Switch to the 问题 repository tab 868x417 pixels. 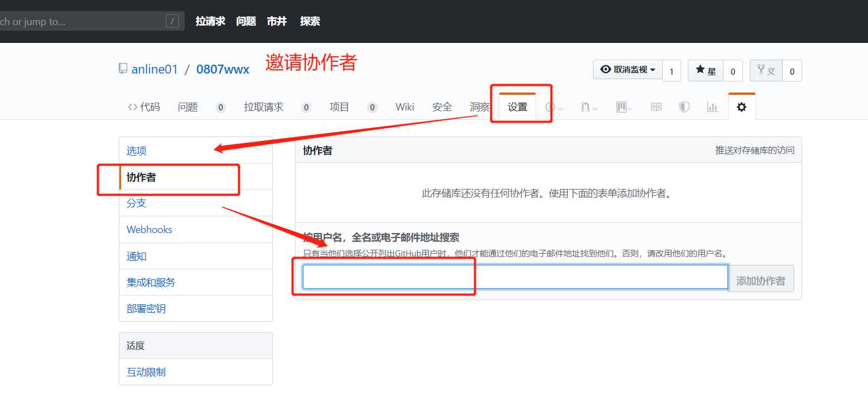pyautogui.click(x=201, y=107)
